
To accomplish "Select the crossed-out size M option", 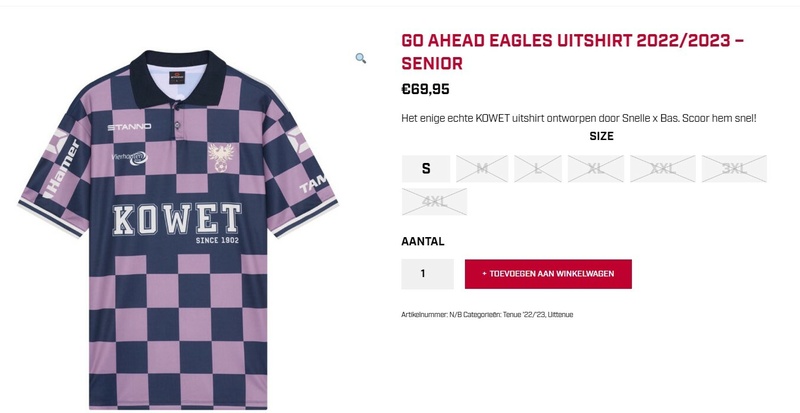I will pos(482,168).
